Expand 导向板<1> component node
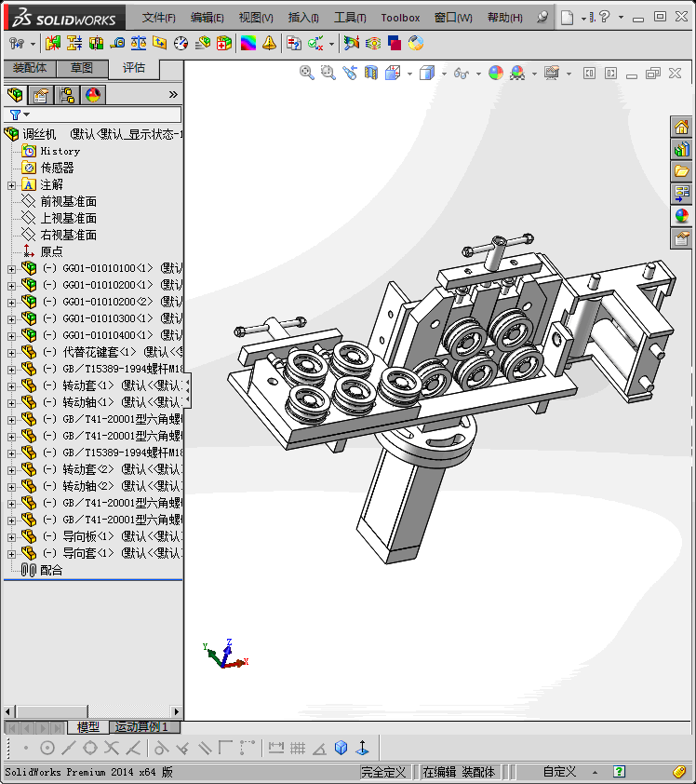Viewport: 696px width, 784px height. tap(11, 537)
